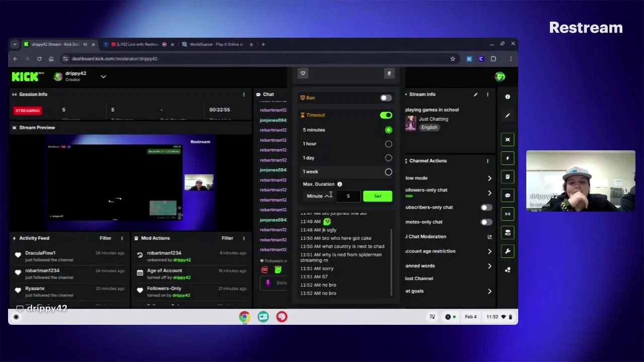644x362 pixels.
Task: Toggle Subscribers-only chat switch
Action: pos(486,207)
